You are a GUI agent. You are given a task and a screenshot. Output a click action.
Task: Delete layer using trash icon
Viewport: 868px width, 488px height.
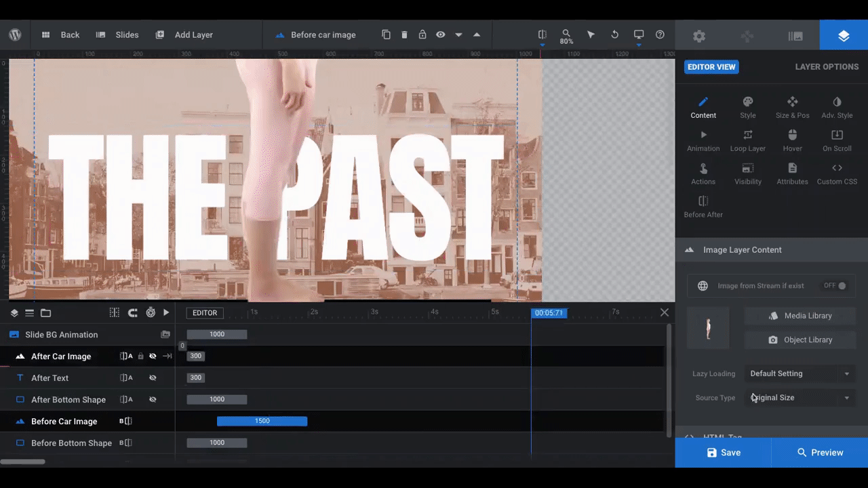pos(404,35)
